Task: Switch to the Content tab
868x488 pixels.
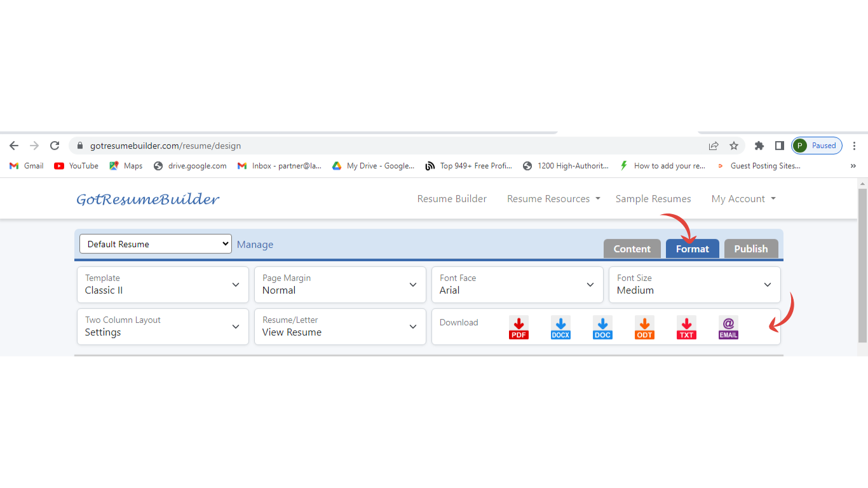Action: pos(632,249)
